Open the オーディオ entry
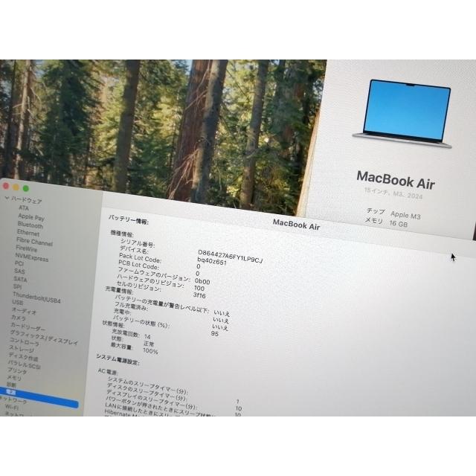The width and height of the screenshot is (476, 476). point(24,311)
